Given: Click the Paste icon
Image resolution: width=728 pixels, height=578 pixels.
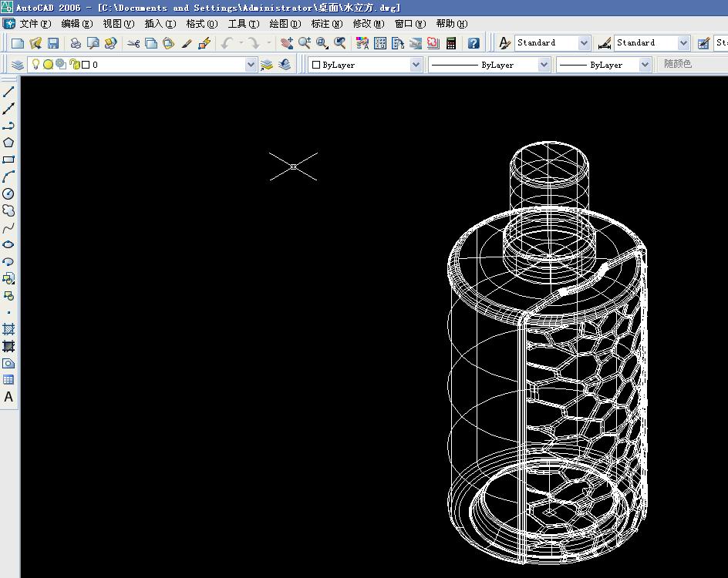Looking at the screenshot, I should coord(169,43).
